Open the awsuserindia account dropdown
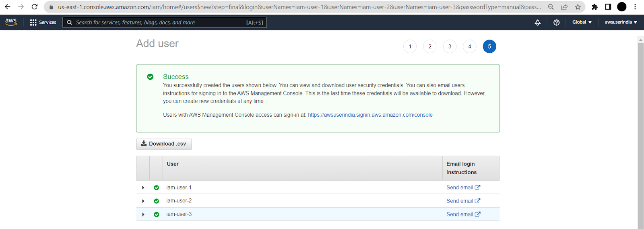The image size is (644, 229). 621,22
